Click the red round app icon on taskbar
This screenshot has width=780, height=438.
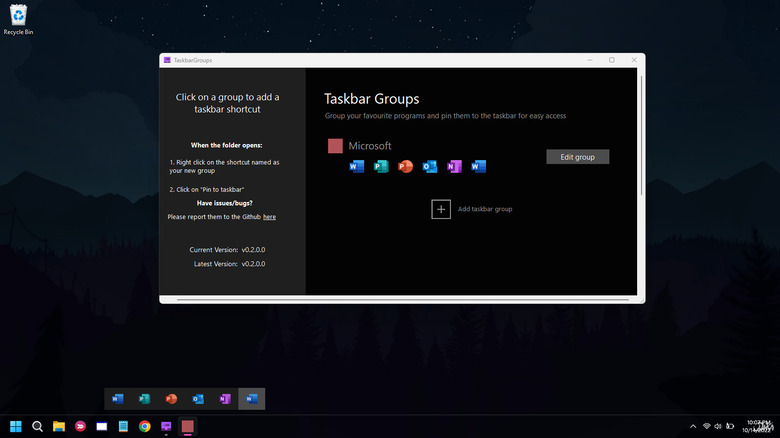[x=80, y=427]
